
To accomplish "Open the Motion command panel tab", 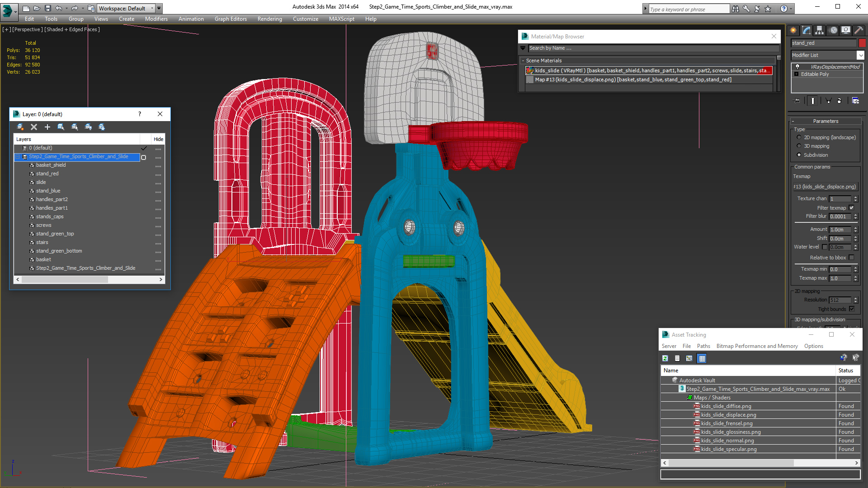I will [x=833, y=30].
